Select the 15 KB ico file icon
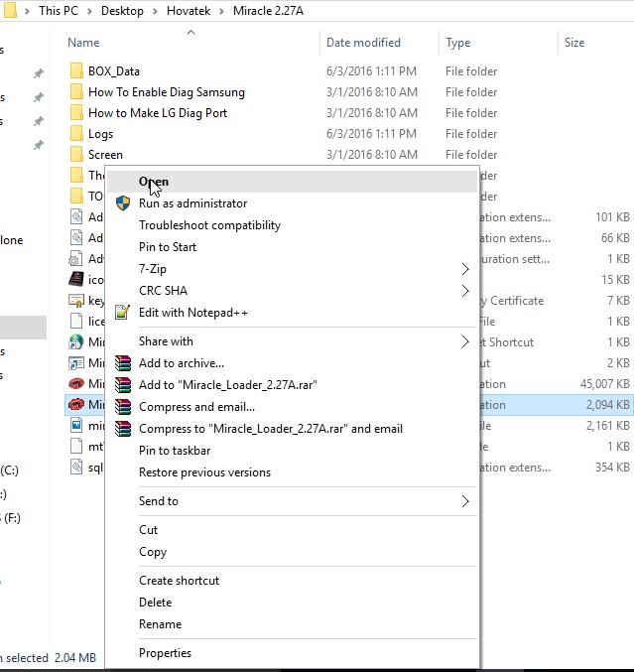Viewport: 634px width, 672px height. [76, 280]
